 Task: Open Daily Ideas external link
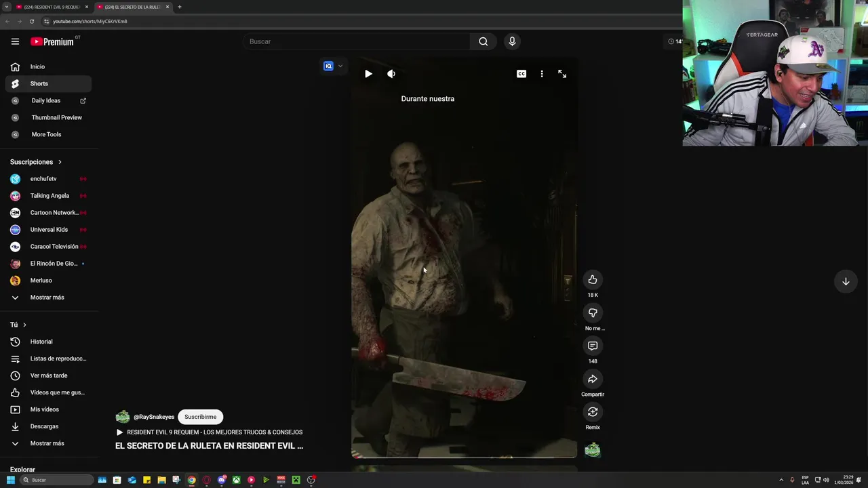tap(47, 100)
